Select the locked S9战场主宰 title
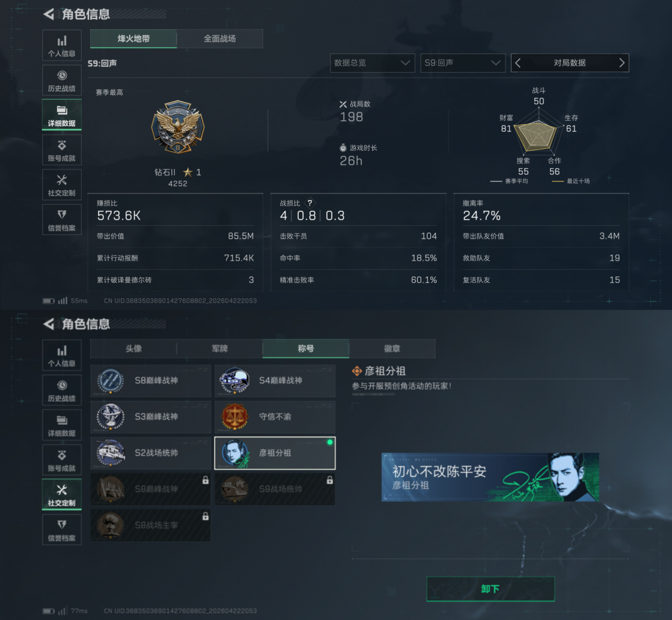 click(x=151, y=525)
